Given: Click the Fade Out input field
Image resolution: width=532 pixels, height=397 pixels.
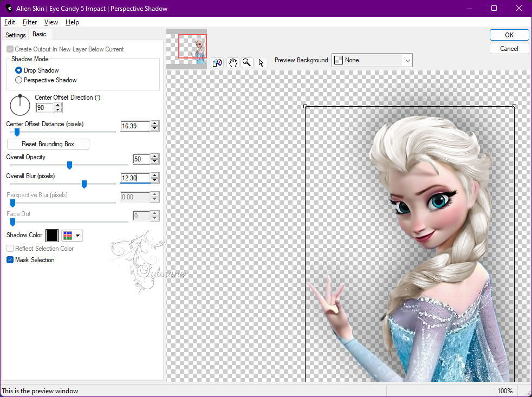Looking at the screenshot, I should (x=141, y=216).
